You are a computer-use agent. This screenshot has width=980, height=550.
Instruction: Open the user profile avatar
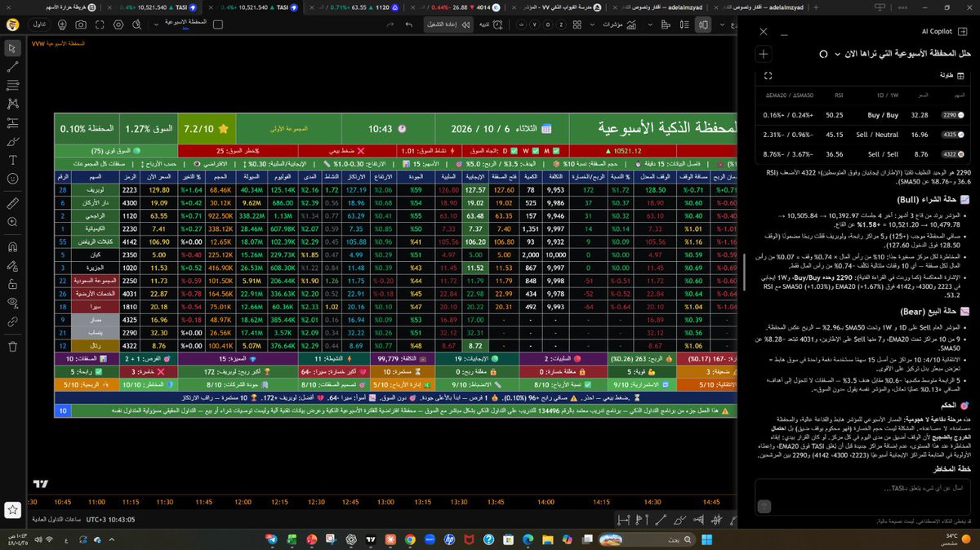[x=11, y=24]
